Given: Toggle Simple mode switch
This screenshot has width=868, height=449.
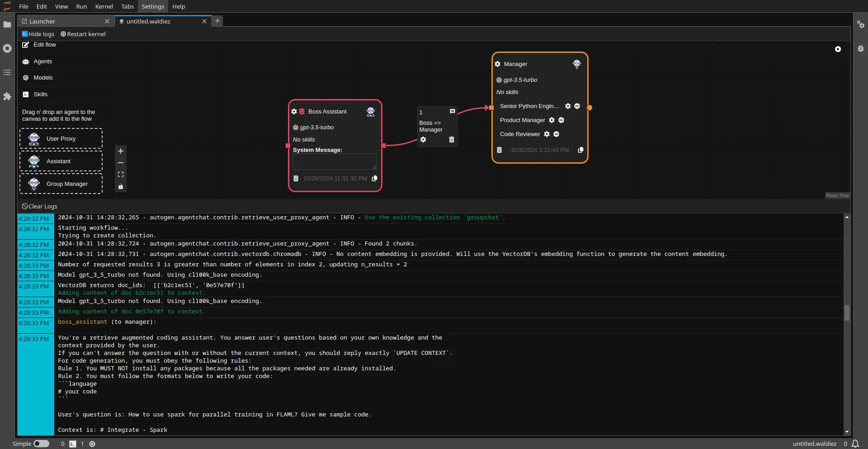Looking at the screenshot, I should (41, 444).
